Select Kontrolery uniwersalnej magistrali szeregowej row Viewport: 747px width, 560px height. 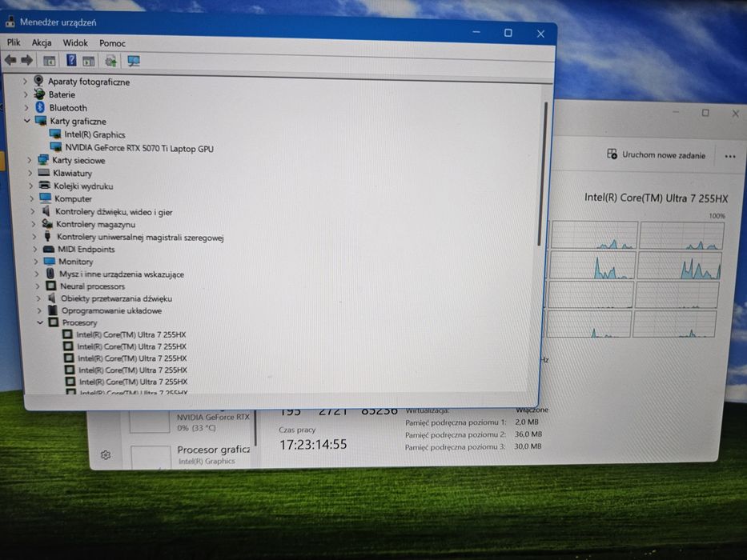(140, 237)
